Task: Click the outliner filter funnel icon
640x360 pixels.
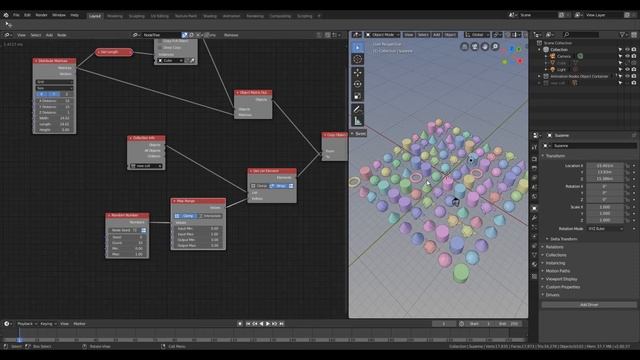Action: coord(622,35)
